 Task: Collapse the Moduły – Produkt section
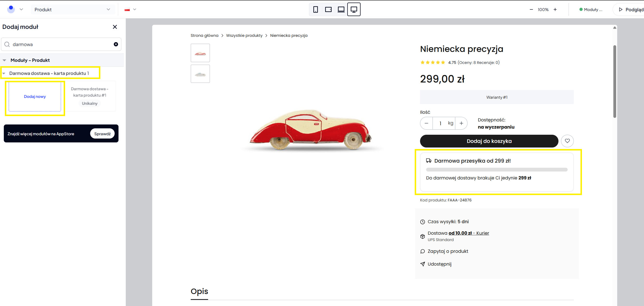(5, 60)
